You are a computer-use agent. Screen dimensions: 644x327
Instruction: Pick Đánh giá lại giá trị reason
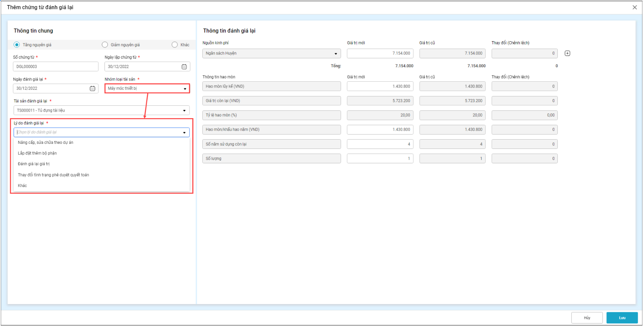click(x=34, y=164)
